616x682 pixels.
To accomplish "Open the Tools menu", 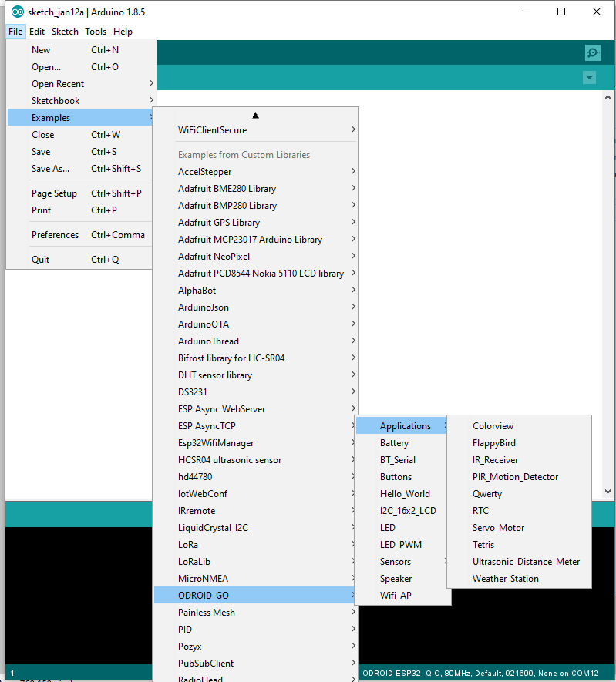I will pos(96,32).
